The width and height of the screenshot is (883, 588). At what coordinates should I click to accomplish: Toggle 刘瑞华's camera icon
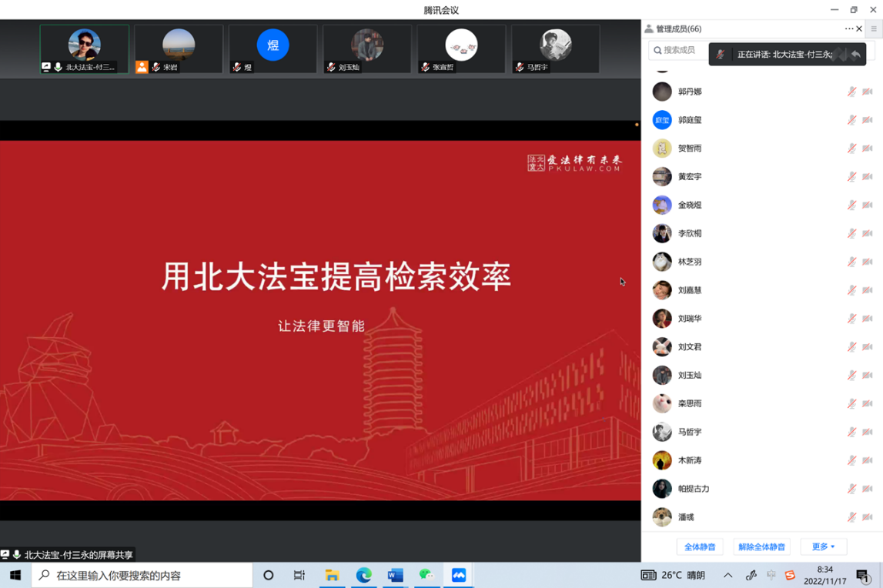(868, 318)
